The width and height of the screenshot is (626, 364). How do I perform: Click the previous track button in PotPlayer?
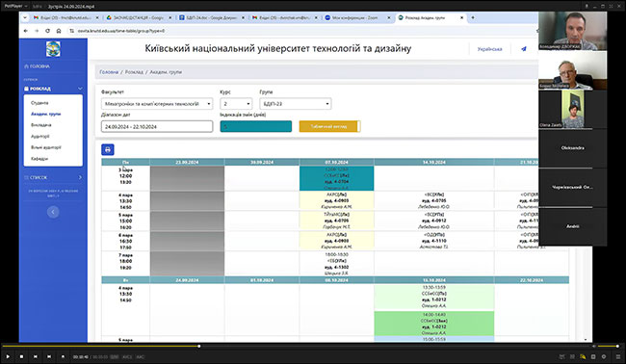tap(35, 356)
